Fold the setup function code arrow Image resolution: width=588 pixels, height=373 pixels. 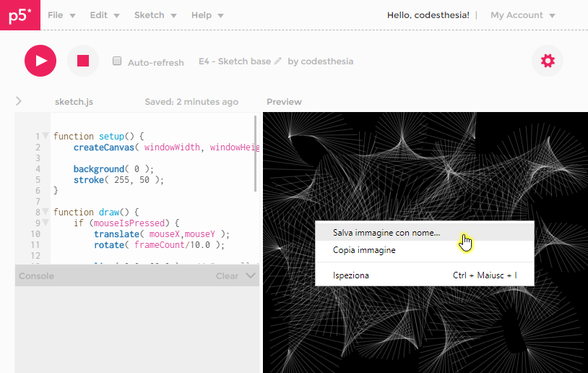tap(46, 136)
